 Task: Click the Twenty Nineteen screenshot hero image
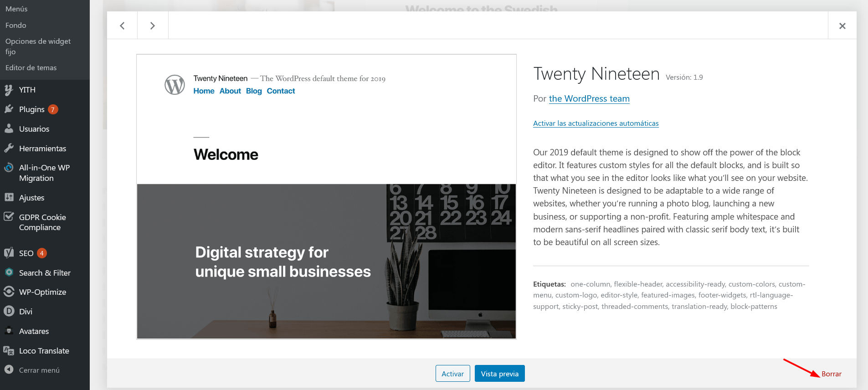[x=326, y=261]
